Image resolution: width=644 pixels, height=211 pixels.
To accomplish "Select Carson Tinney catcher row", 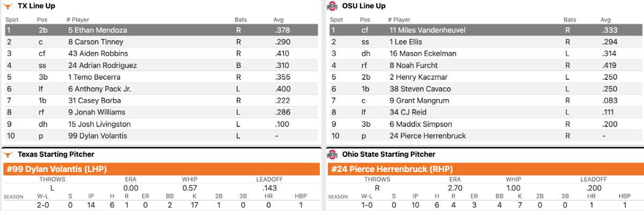I will click(x=161, y=42).
